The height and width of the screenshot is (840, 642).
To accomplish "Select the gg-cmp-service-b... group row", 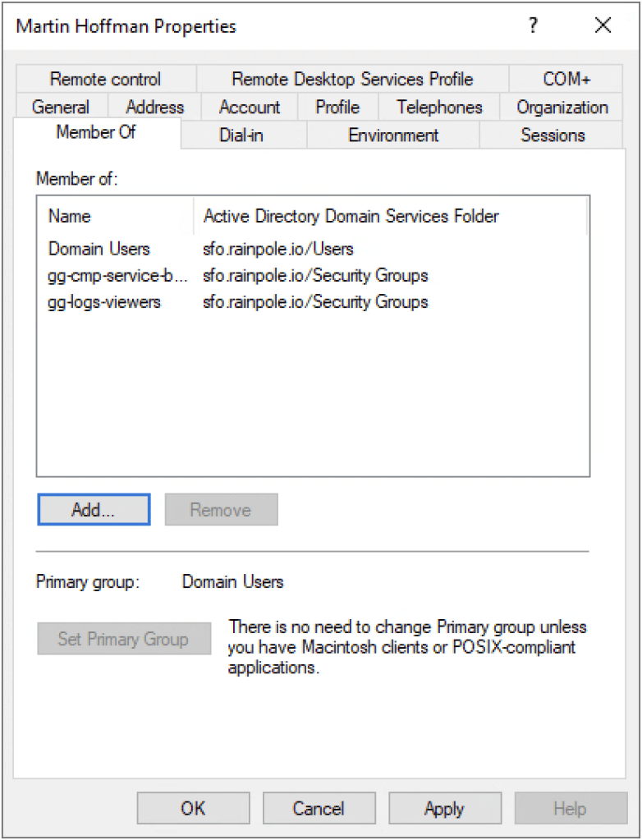I will [x=118, y=275].
